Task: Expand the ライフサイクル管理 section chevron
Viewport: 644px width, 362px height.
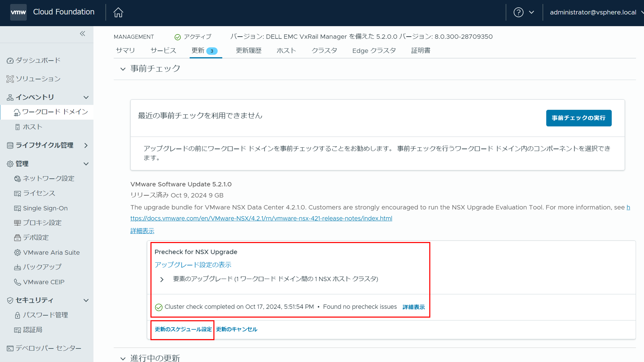Action: (86, 145)
